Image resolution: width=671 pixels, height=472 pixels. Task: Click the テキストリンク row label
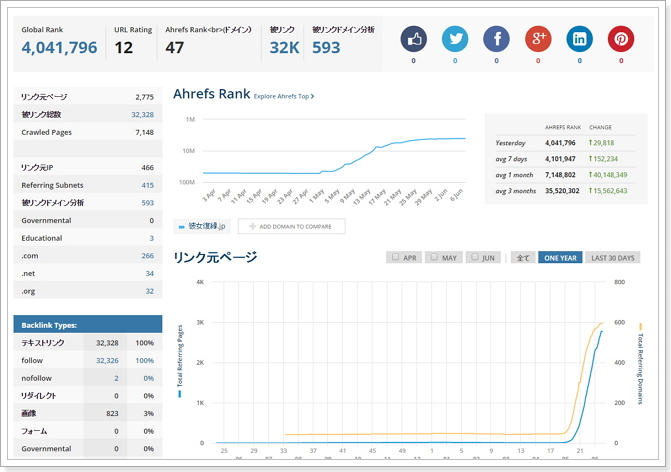43,343
